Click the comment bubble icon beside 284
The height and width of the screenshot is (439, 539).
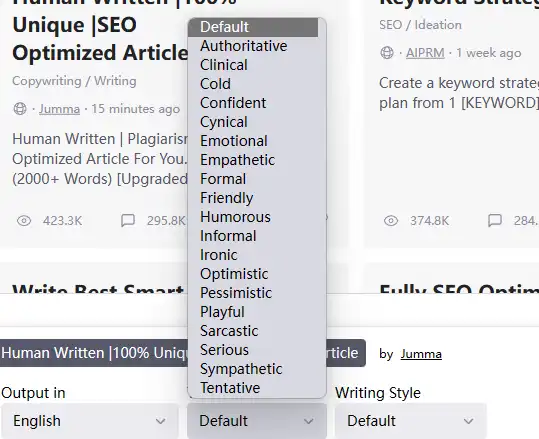click(x=495, y=221)
